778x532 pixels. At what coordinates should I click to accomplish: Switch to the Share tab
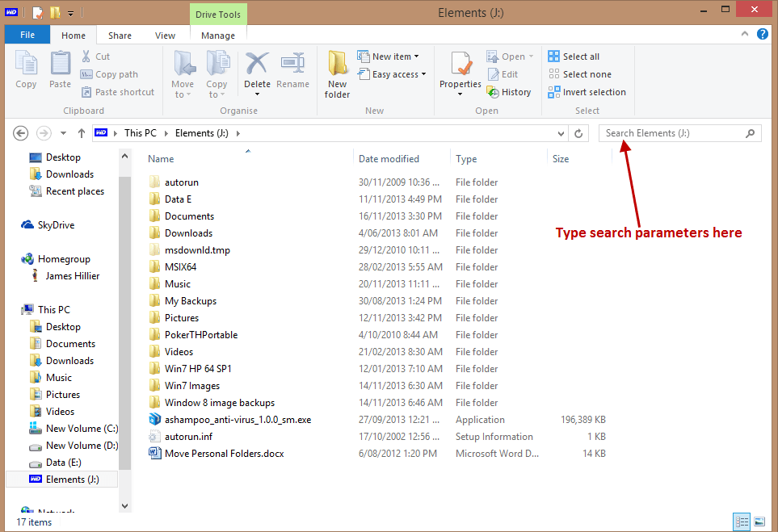point(120,36)
